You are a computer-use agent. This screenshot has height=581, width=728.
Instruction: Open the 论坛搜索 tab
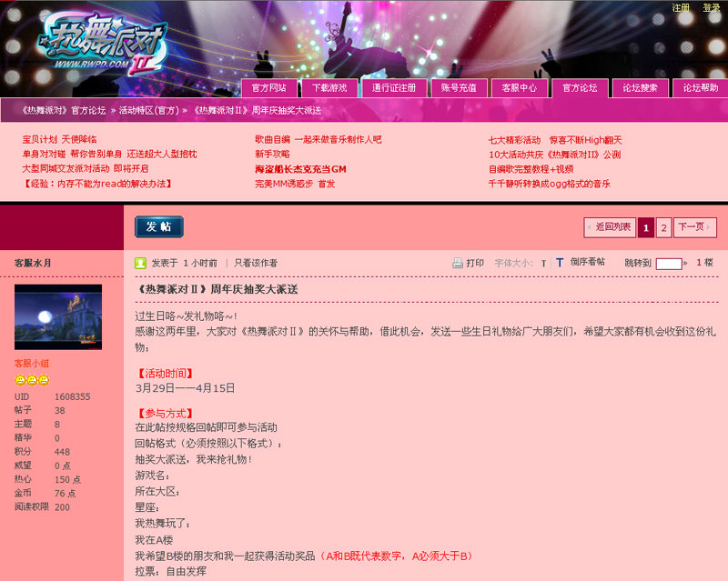640,87
